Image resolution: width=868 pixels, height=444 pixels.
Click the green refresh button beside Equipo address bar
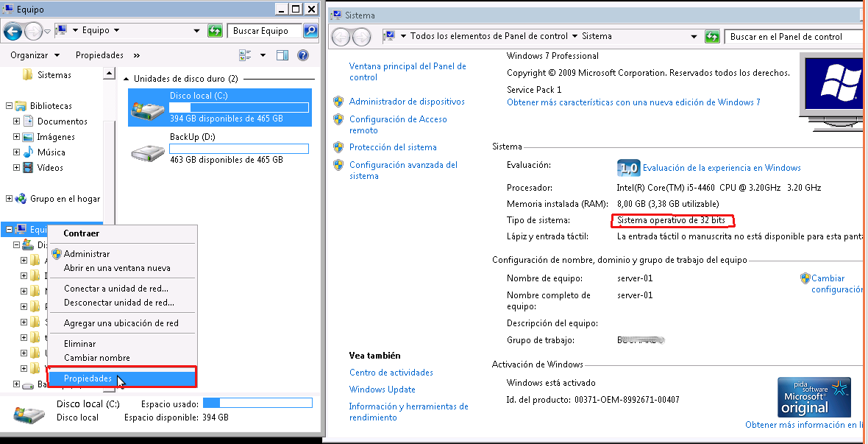pyautogui.click(x=215, y=31)
